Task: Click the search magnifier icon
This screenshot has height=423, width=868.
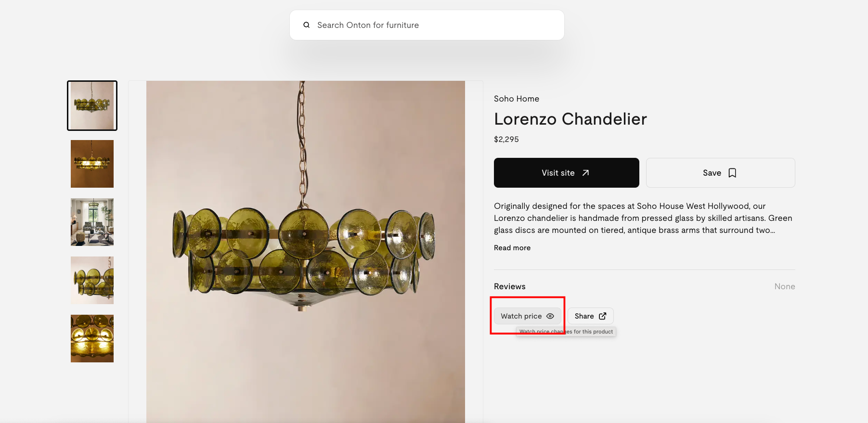Action: tap(306, 25)
